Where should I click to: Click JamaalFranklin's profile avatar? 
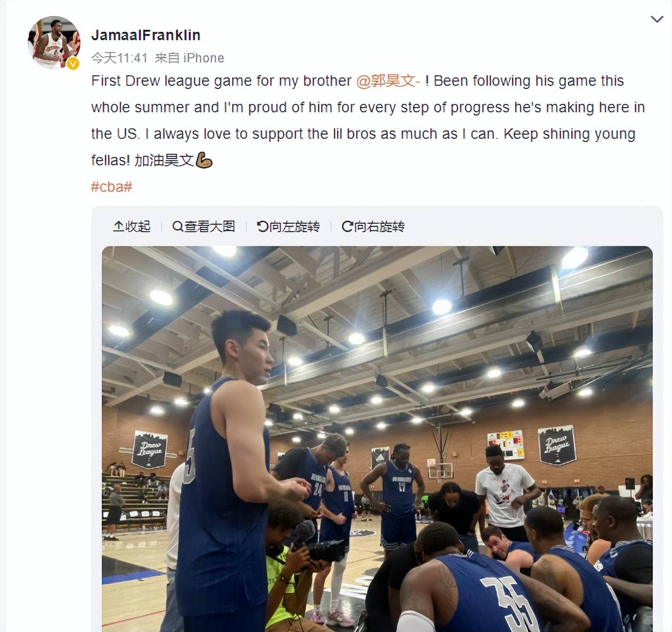(x=54, y=42)
